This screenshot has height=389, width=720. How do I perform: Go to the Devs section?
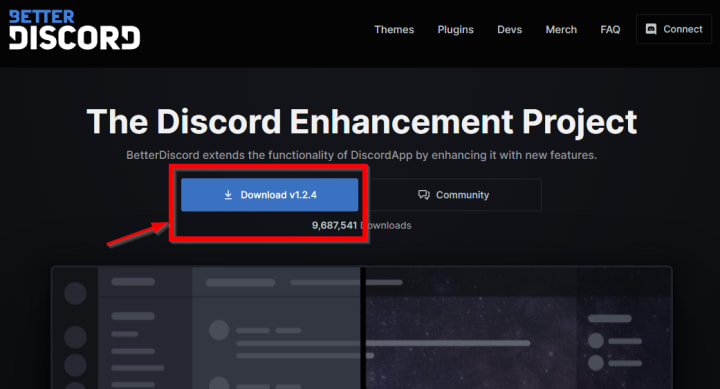click(x=509, y=29)
